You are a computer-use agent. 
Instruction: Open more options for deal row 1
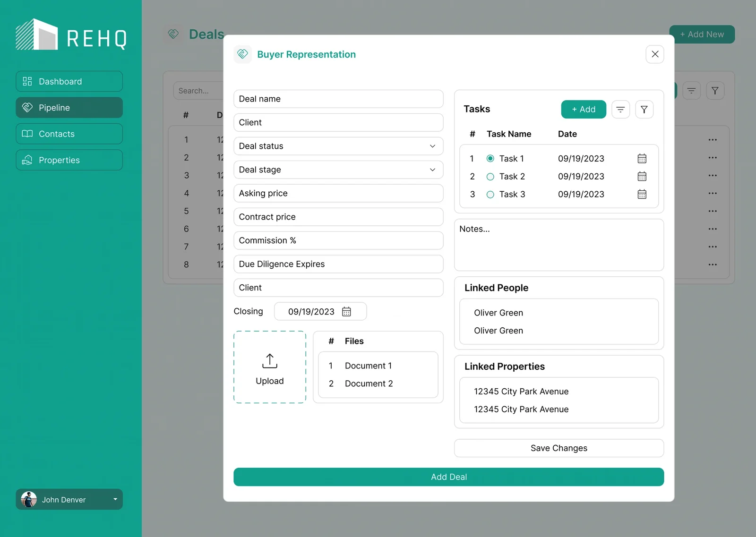[x=713, y=140]
